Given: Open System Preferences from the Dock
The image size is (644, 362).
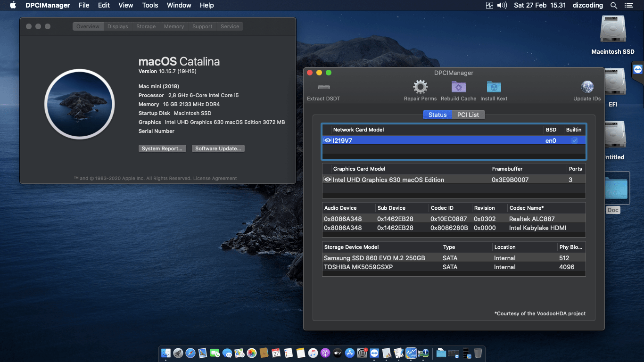Looking at the screenshot, I should [x=362, y=353].
